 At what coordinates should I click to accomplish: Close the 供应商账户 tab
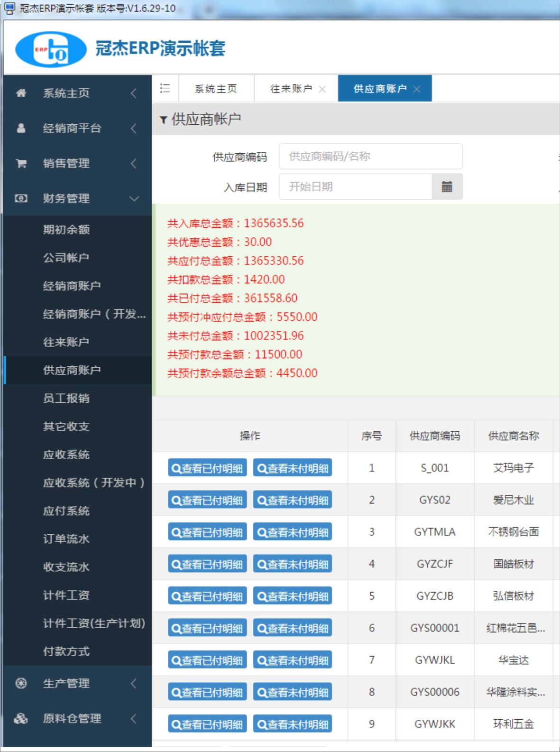[417, 89]
